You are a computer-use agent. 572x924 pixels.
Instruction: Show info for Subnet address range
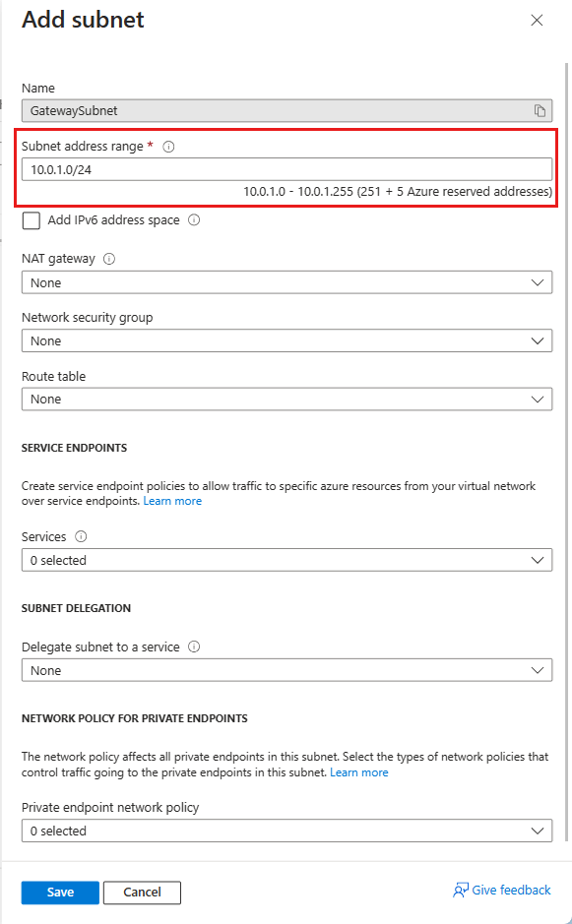(x=168, y=147)
